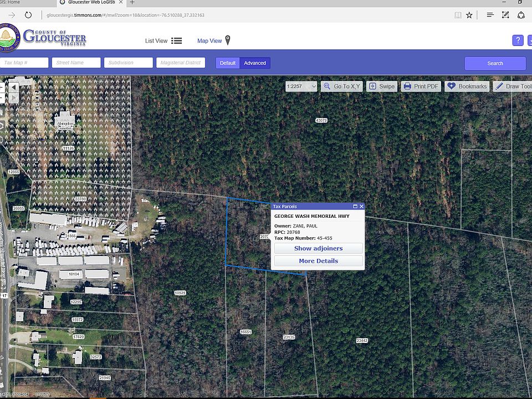Viewport: 532px width, 399px height.
Task: Switch search mode to Default
Action: pyautogui.click(x=228, y=63)
